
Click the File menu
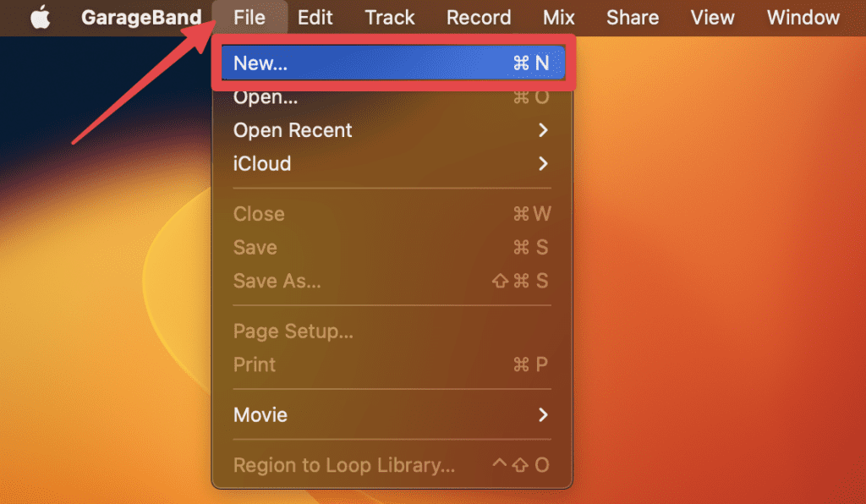click(x=249, y=17)
